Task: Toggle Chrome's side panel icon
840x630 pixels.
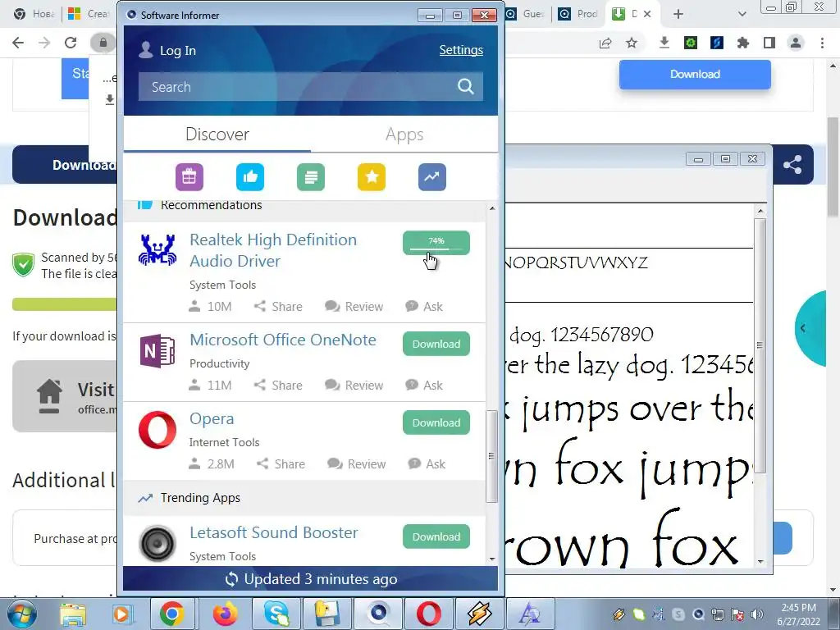Action: point(769,43)
